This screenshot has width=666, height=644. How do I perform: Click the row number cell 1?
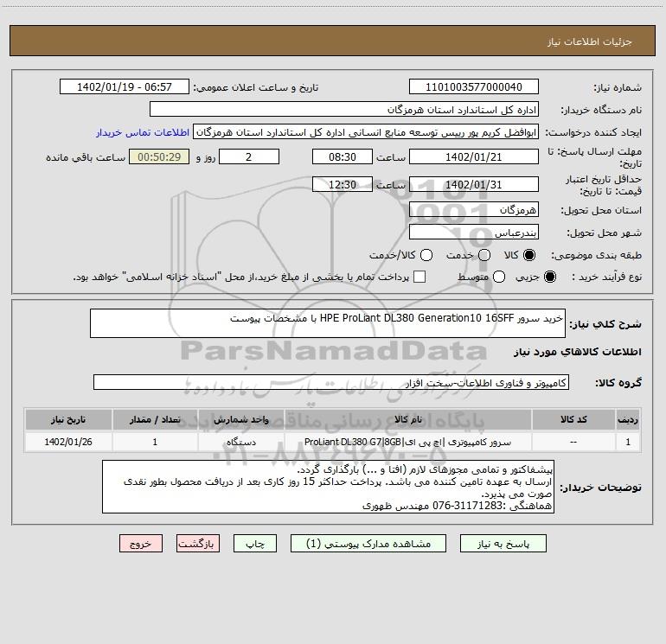pyautogui.click(x=628, y=442)
